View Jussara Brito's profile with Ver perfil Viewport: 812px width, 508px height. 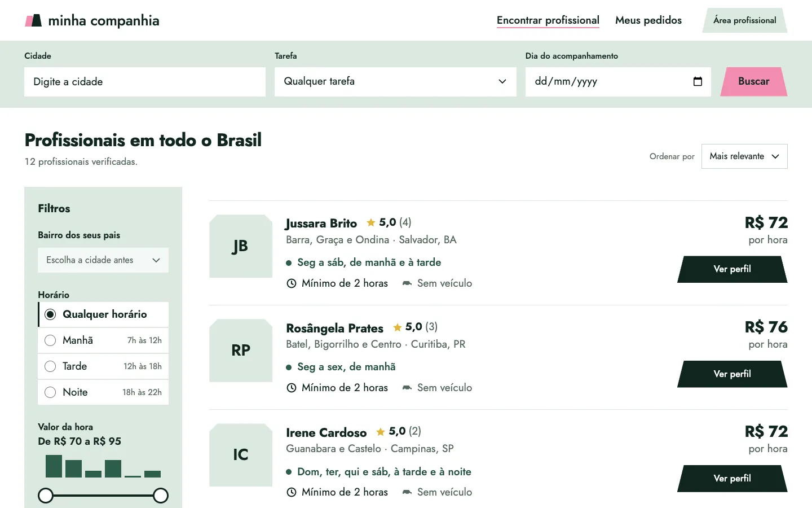732,269
